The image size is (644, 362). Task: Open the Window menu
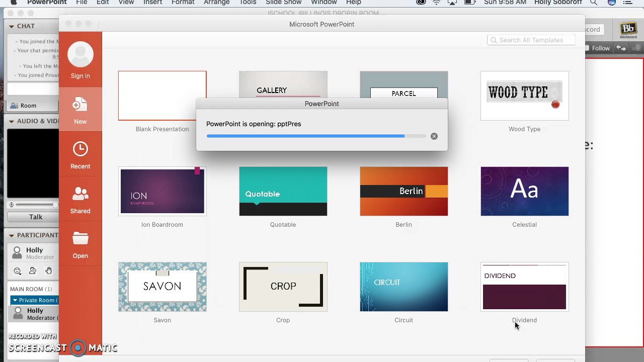coord(324,2)
